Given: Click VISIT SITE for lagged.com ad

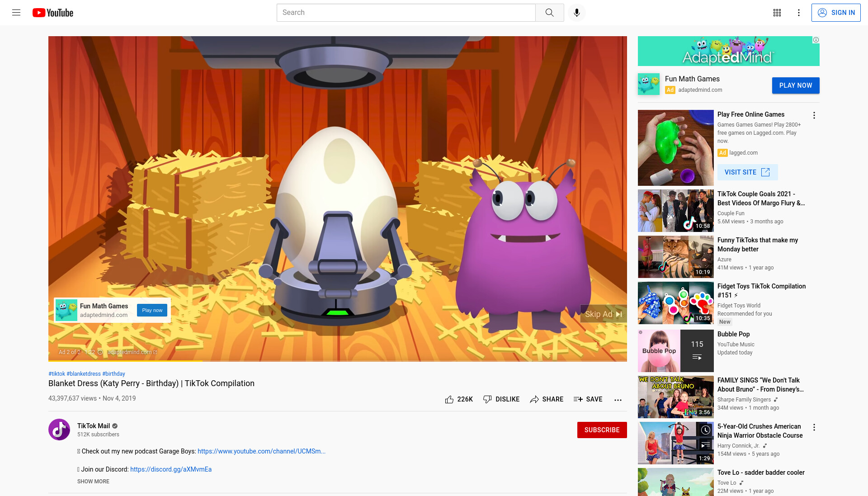Looking at the screenshot, I should click(x=747, y=172).
